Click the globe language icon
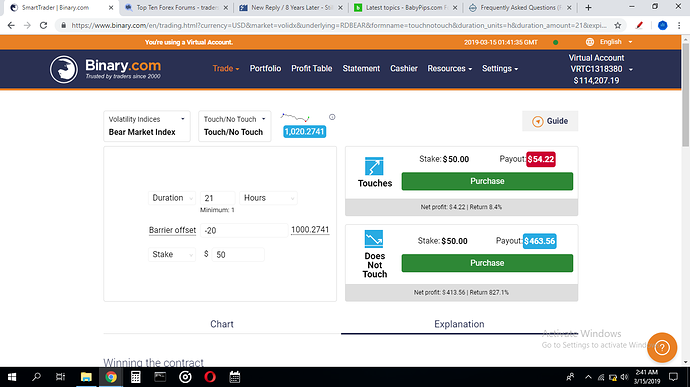690x387 pixels. (x=590, y=42)
